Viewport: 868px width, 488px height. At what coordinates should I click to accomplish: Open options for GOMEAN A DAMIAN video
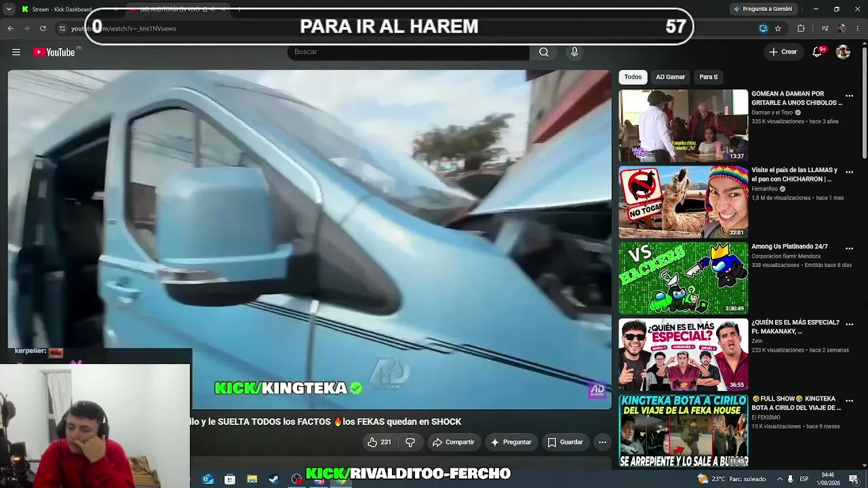pyautogui.click(x=849, y=96)
